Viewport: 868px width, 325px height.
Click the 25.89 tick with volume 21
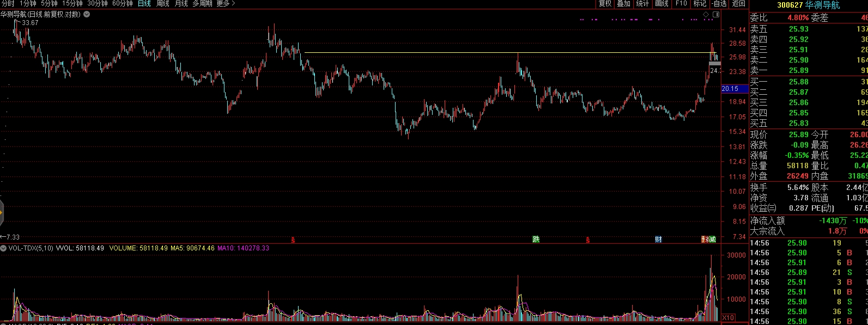809,272
